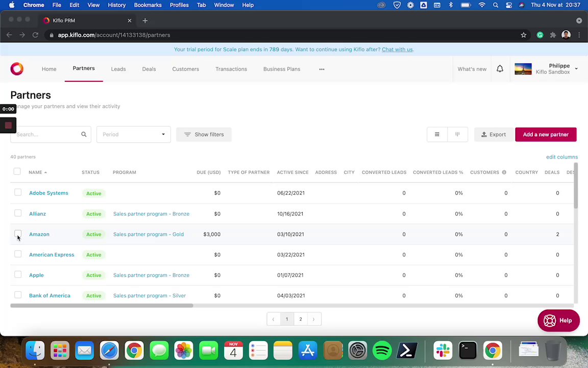Tick the Amazon partner checkbox
The image size is (588, 368).
click(18, 234)
